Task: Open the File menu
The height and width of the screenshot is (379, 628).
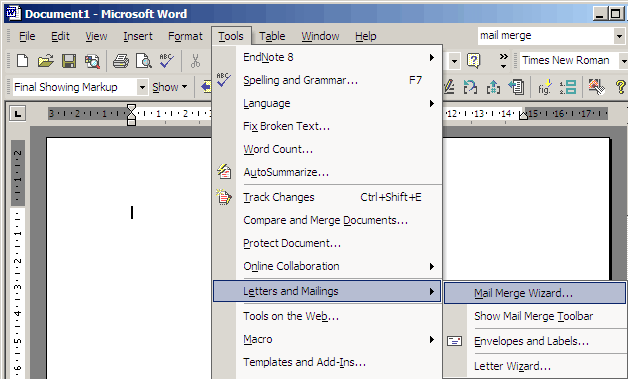Action: 27,36
